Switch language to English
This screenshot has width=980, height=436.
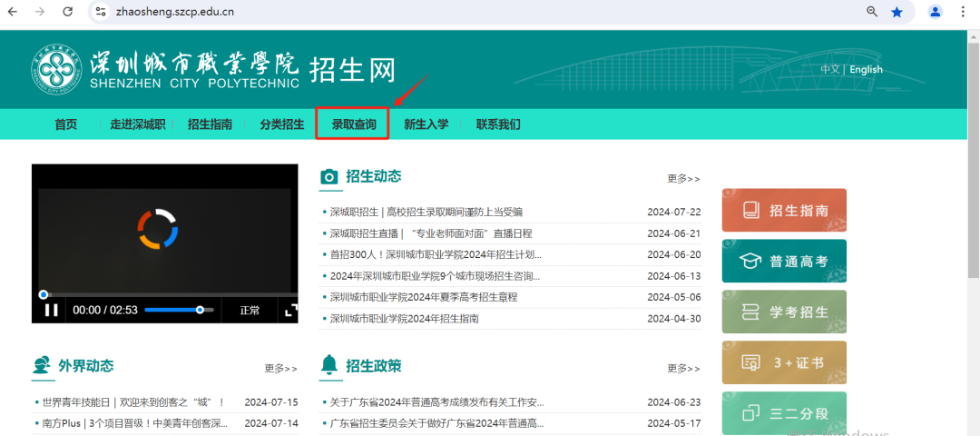pos(866,69)
